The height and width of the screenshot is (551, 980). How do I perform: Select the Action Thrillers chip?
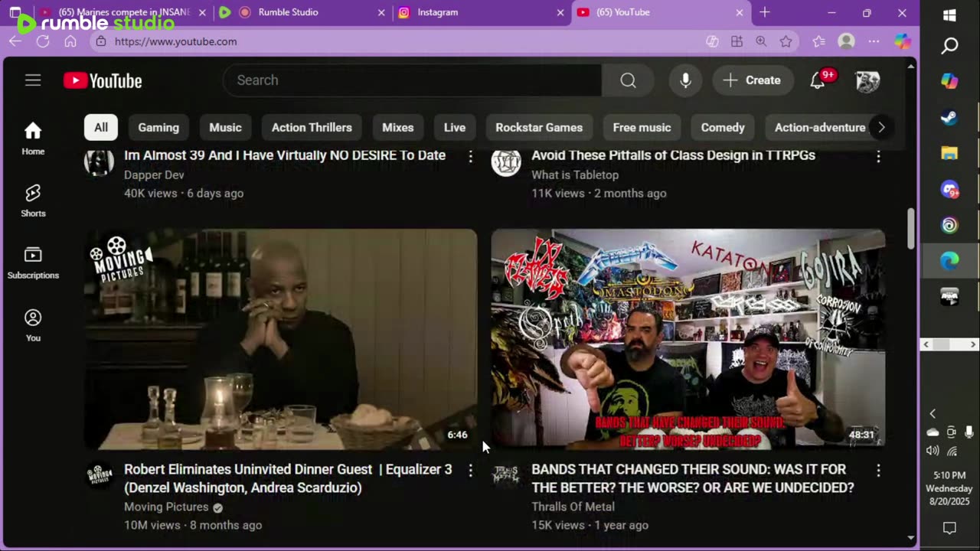coord(312,128)
